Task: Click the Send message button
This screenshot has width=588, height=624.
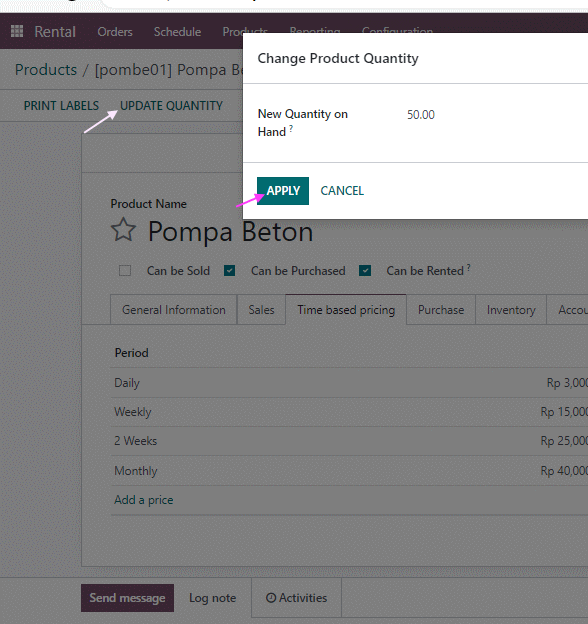Action: 127,598
